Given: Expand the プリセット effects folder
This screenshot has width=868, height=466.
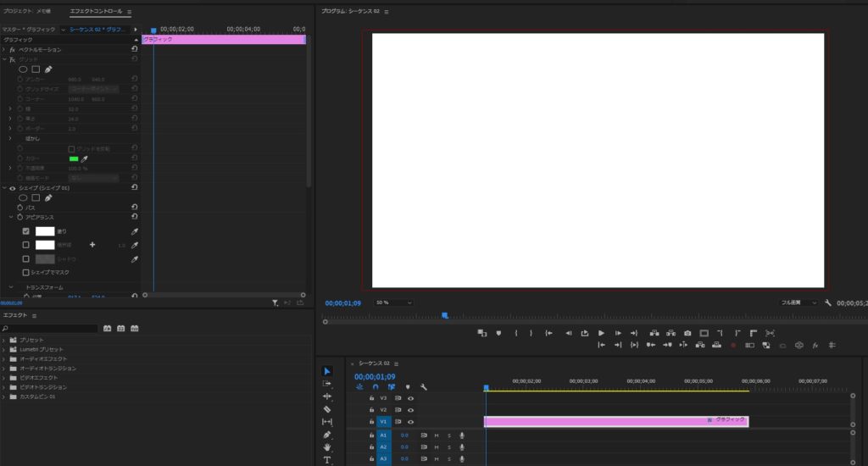Looking at the screenshot, I should (4, 340).
